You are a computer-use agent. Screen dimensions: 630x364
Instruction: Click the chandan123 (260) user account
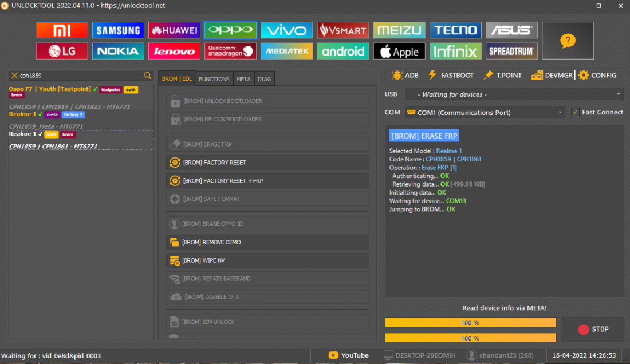click(500, 355)
